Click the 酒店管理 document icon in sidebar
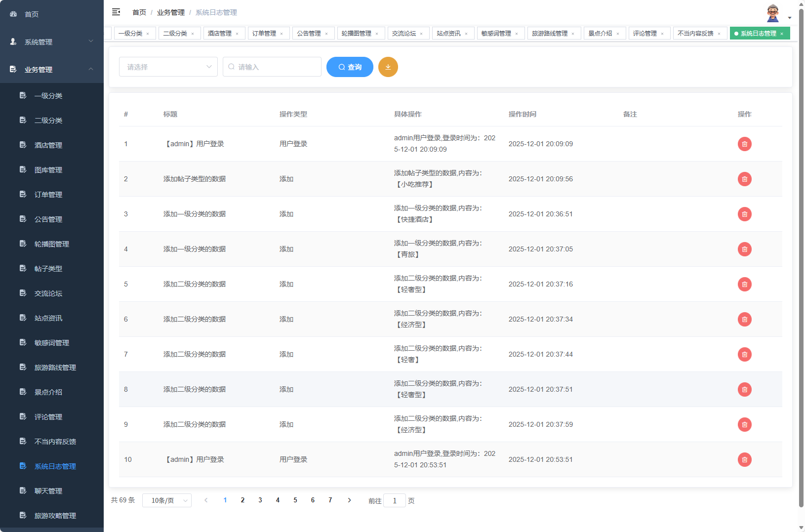This screenshot has width=805, height=532. point(23,145)
